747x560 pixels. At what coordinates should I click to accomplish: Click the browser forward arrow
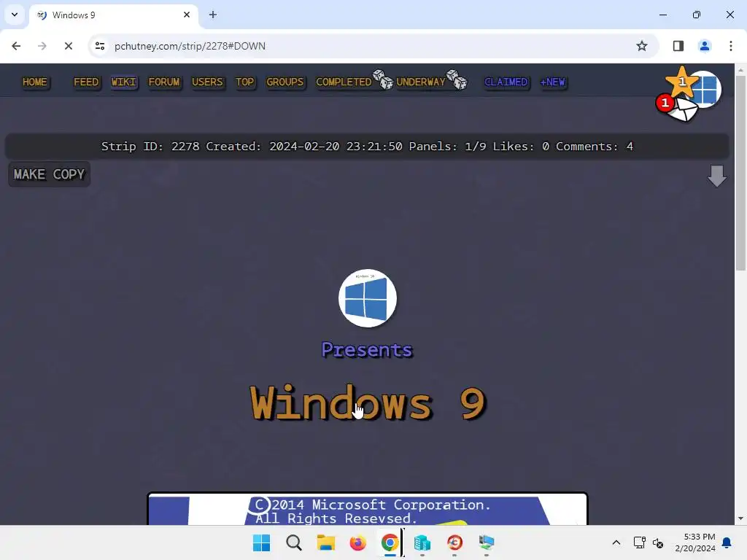point(42,46)
